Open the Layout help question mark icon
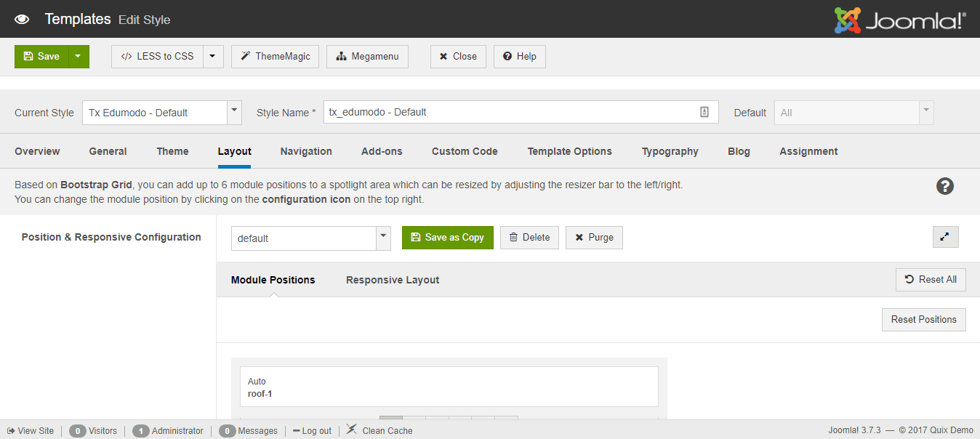 click(x=945, y=186)
